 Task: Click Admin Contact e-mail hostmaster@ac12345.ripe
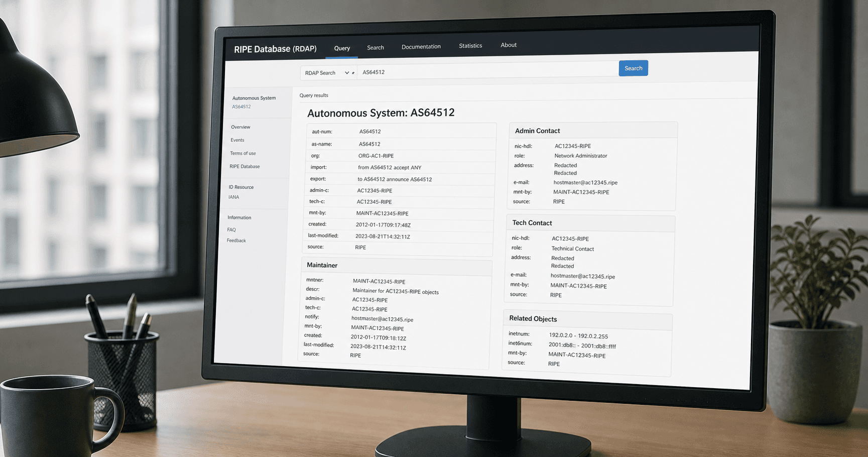(585, 183)
